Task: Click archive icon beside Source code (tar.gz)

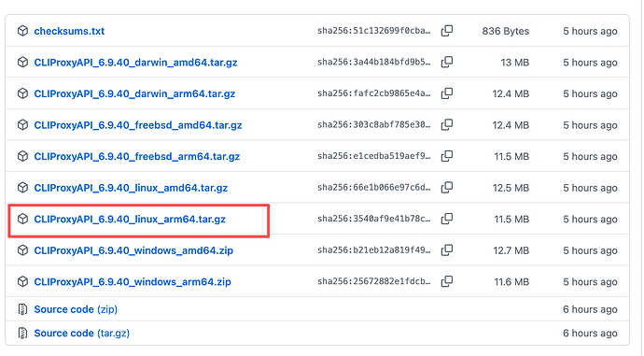Action: click(22, 333)
